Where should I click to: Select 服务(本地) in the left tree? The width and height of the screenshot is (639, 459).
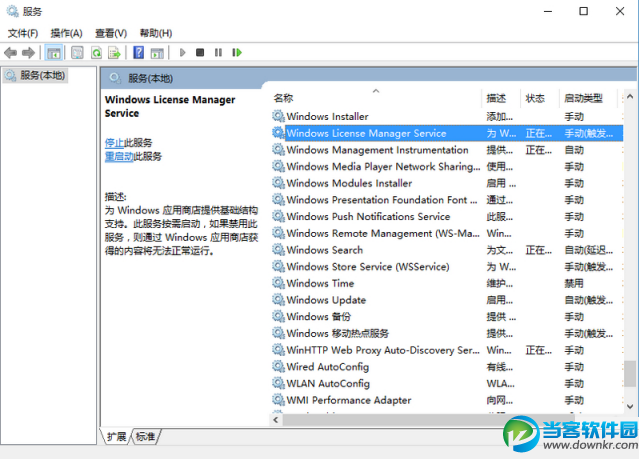[x=36, y=75]
